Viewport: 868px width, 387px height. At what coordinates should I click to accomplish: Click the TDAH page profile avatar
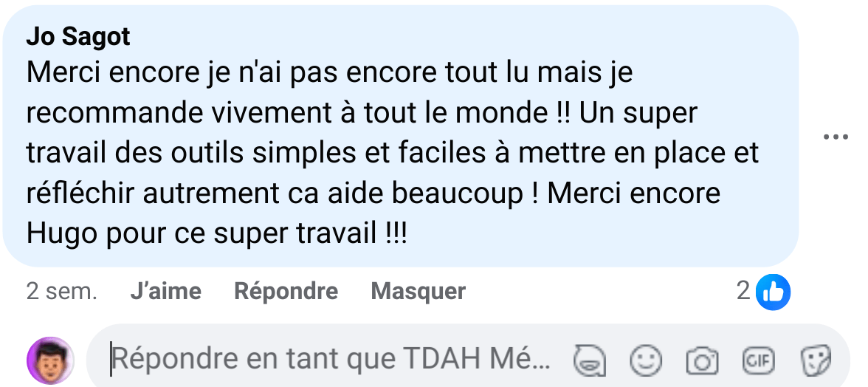50,360
